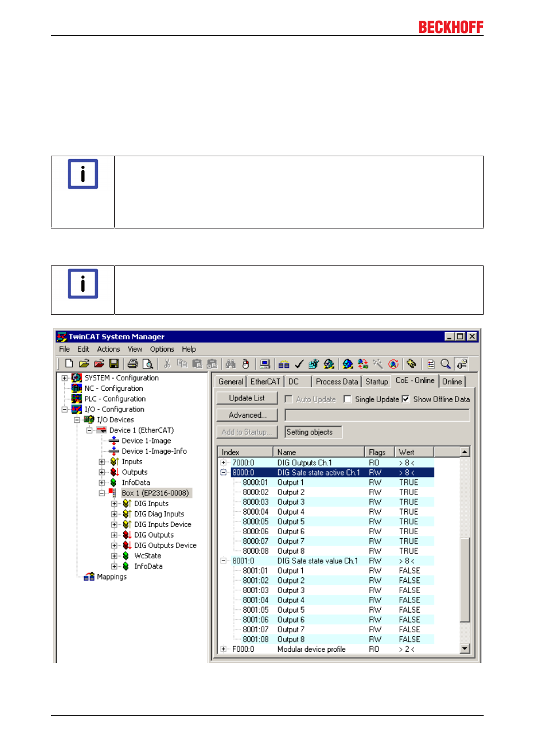Click the CoE list scroll-up arrow
The width and height of the screenshot is (534, 756).
[465, 451]
